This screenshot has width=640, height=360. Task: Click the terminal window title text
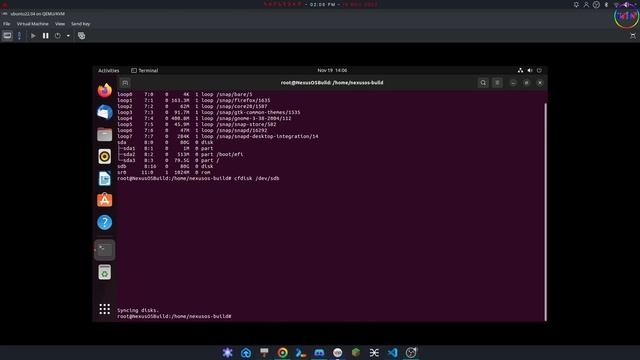tap(332, 83)
